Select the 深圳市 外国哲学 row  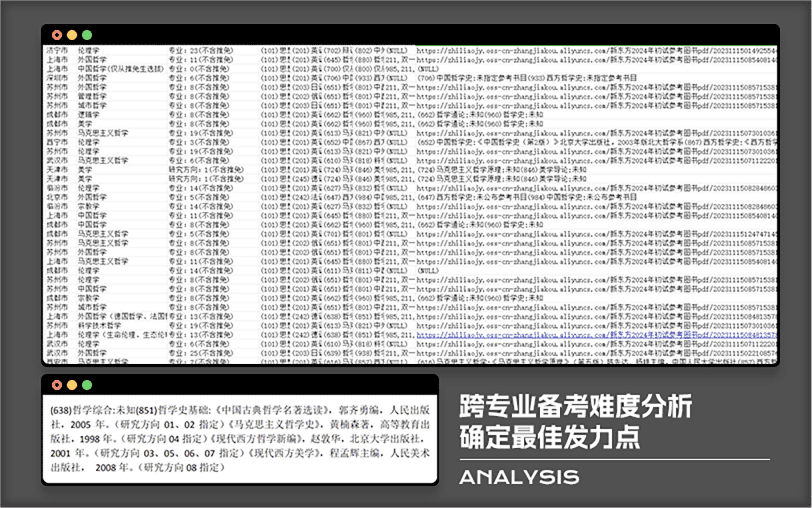(57, 76)
